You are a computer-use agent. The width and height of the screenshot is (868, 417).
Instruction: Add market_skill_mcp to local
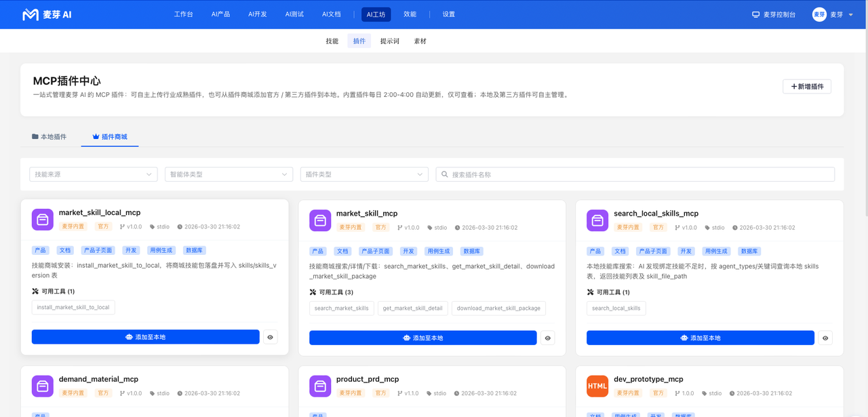423,338
